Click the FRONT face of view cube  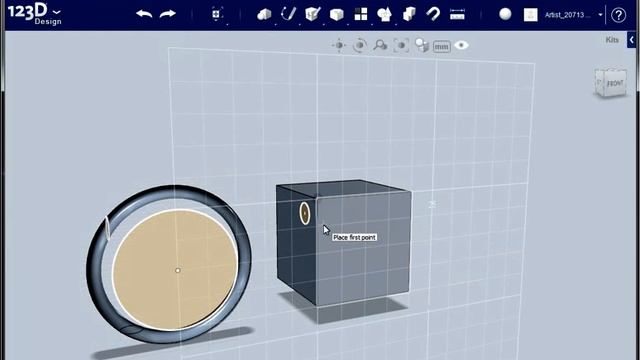(x=615, y=84)
